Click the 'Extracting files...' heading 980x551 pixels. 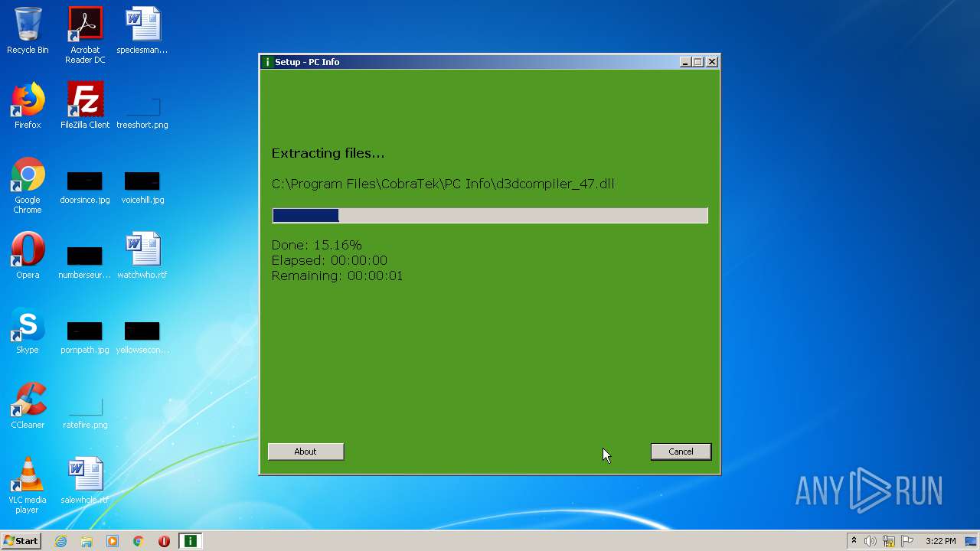pos(328,153)
